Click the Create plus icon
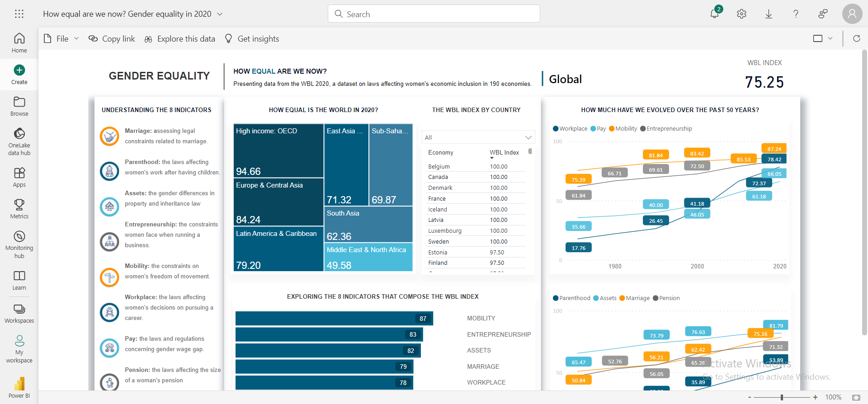This screenshot has height=404, width=868. (19, 70)
